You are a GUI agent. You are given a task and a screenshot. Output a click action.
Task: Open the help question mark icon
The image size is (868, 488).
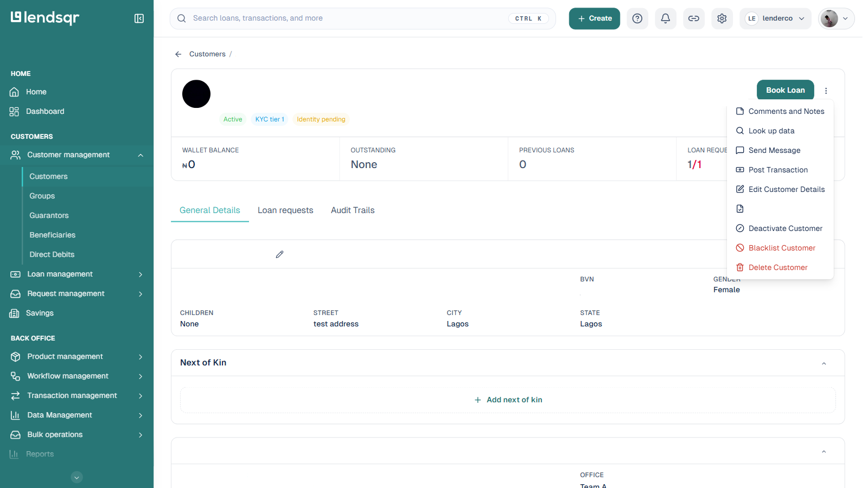(637, 18)
